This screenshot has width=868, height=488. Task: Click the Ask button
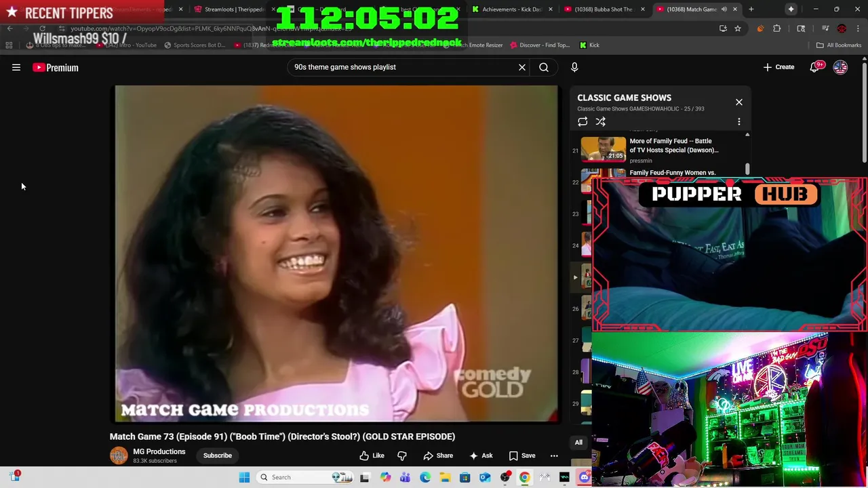coord(481,455)
